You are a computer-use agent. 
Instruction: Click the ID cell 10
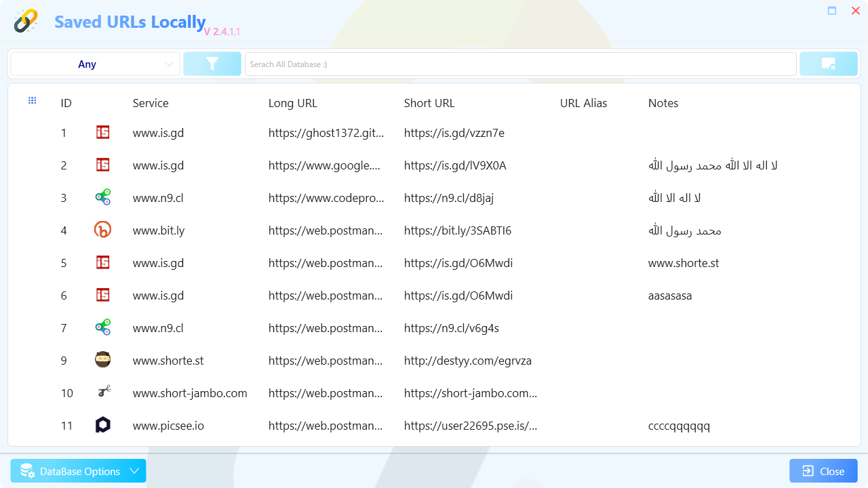66,393
